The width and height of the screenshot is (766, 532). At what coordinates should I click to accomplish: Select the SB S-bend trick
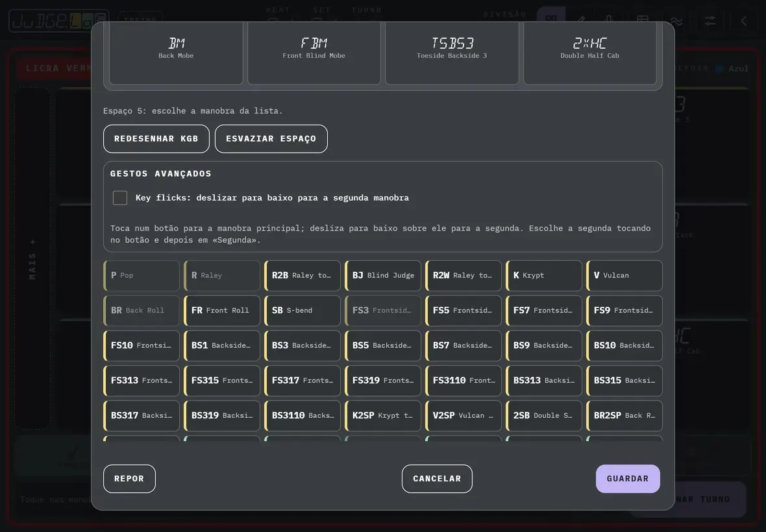click(x=303, y=310)
